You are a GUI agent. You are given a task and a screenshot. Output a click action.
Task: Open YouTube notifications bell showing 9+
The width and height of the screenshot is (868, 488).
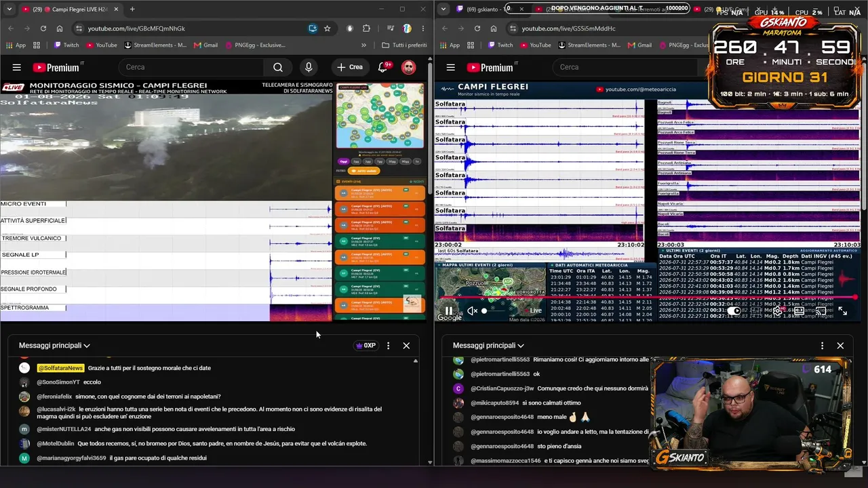coord(383,67)
